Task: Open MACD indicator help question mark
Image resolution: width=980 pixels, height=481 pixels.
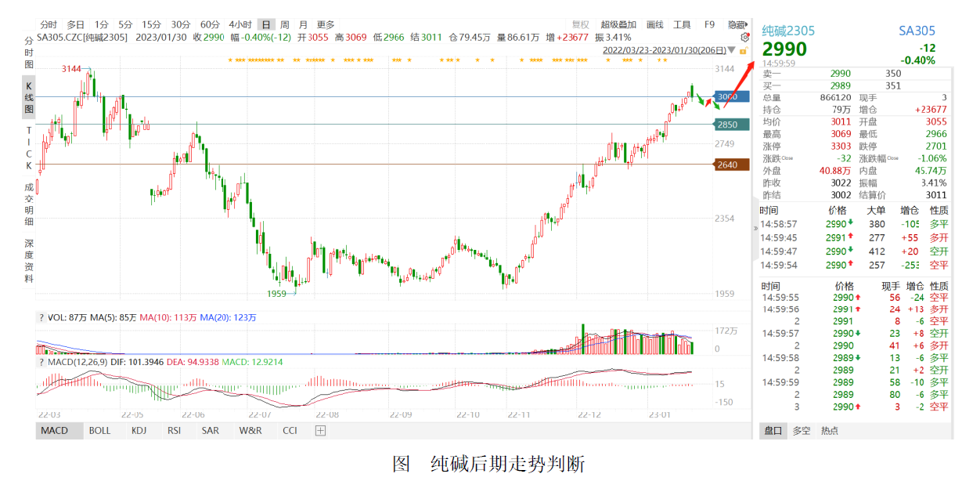Action: [x=41, y=362]
